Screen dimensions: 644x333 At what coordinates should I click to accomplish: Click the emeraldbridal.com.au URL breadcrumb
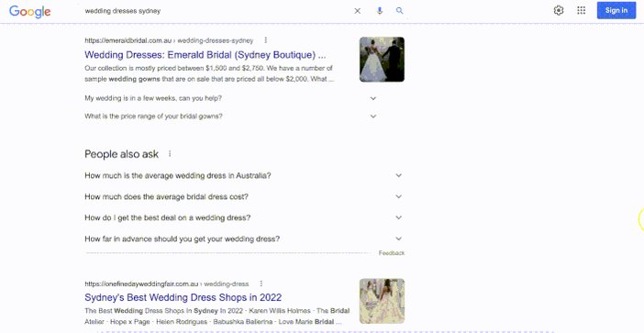(169, 40)
